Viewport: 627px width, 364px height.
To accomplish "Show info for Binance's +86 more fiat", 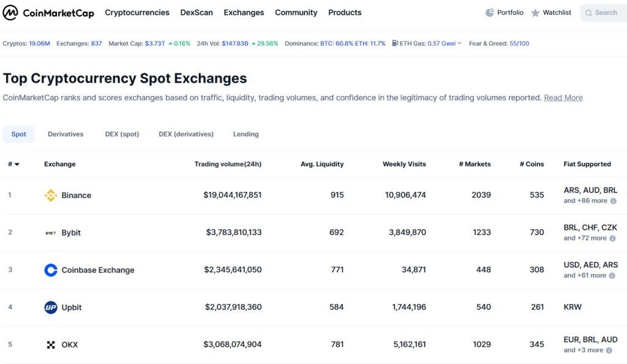I will pos(613,201).
